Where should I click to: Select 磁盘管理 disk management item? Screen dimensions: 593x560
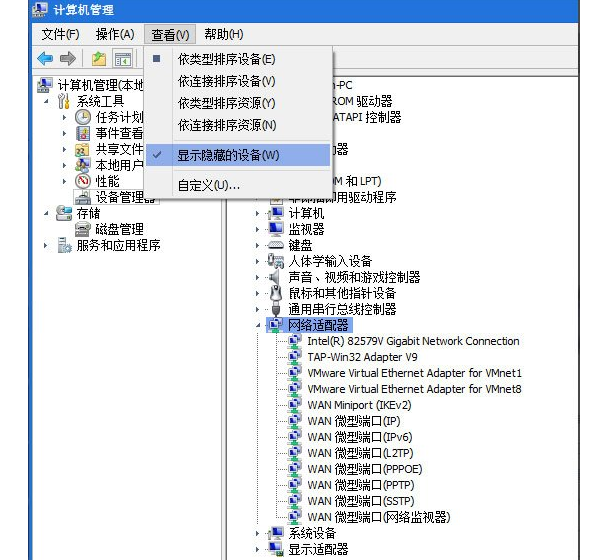click(109, 229)
